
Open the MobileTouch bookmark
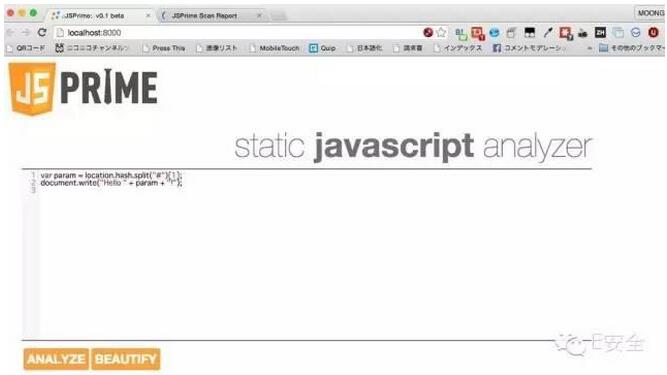click(274, 48)
